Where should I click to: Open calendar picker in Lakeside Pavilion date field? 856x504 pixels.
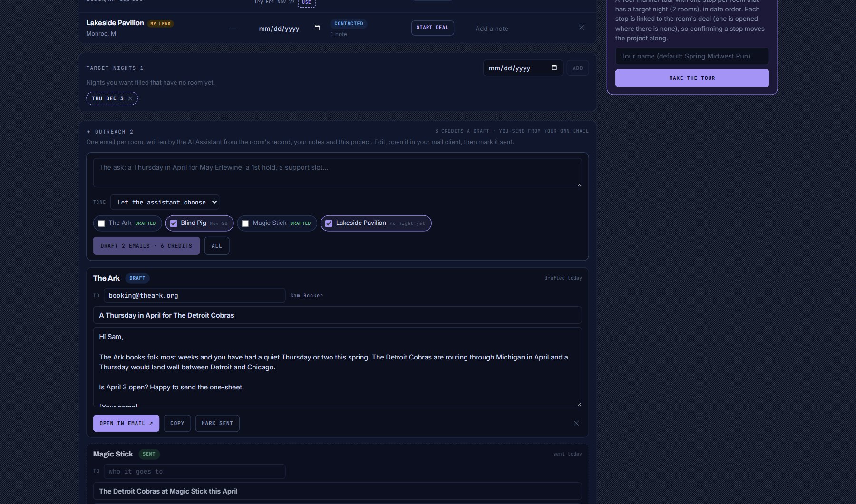(317, 28)
